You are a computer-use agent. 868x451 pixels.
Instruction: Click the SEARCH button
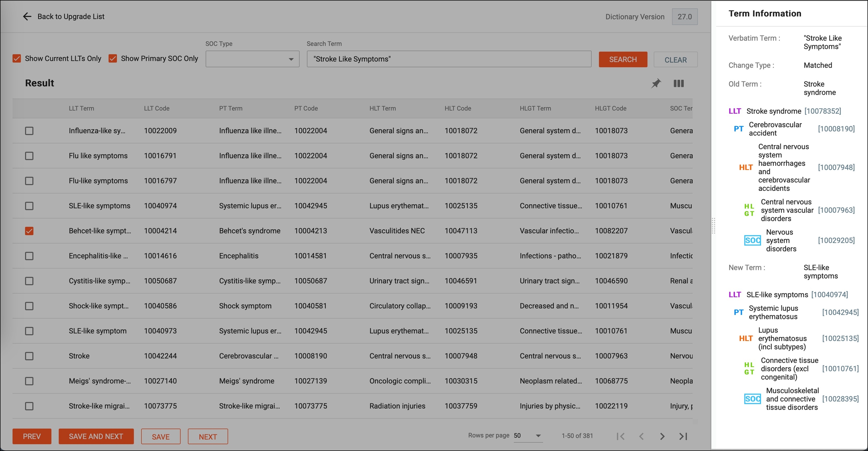(x=623, y=59)
